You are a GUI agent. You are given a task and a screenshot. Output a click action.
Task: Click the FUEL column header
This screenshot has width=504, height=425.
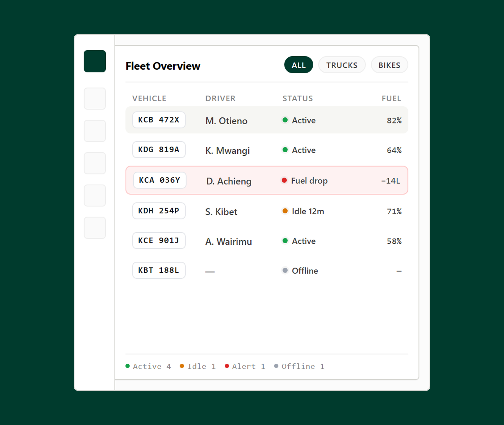coord(391,98)
